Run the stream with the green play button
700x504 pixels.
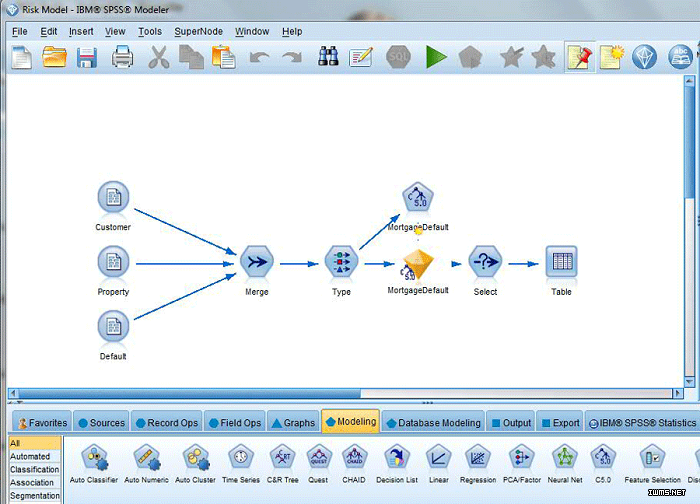click(x=436, y=57)
